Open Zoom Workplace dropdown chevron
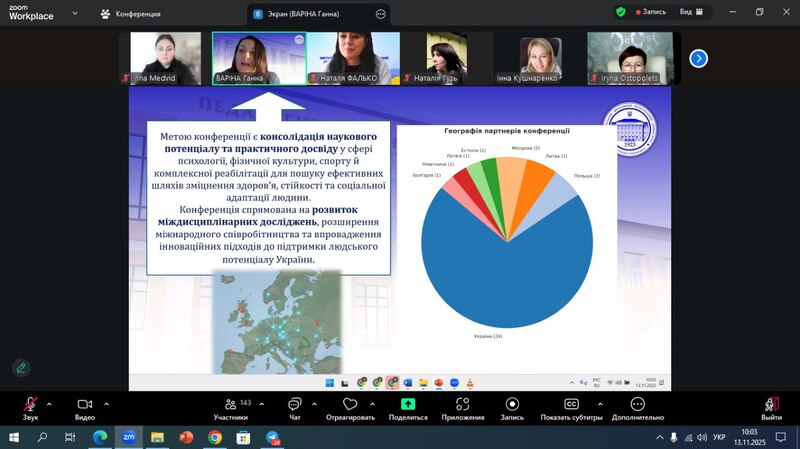The width and height of the screenshot is (800, 449). [x=75, y=15]
